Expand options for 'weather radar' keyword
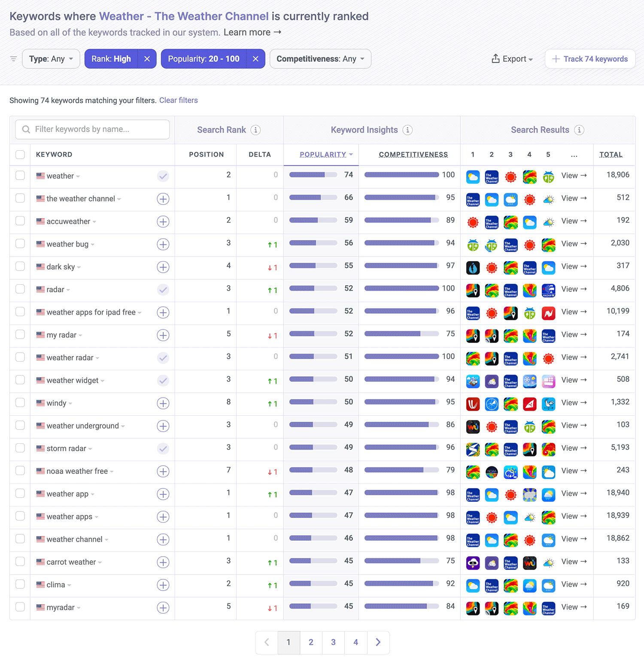The width and height of the screenshot is (644, 667). pos(97,358)
